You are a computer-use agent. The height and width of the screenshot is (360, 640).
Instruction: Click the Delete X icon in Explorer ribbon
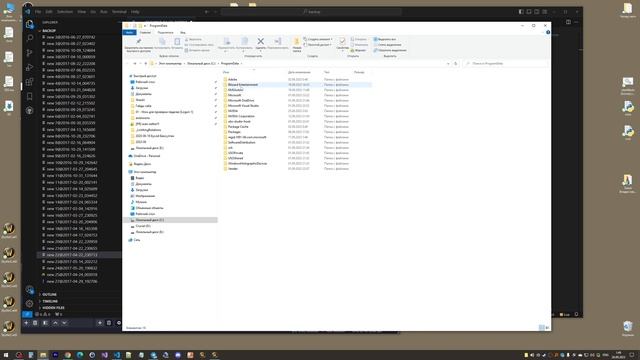pos(260,41)
